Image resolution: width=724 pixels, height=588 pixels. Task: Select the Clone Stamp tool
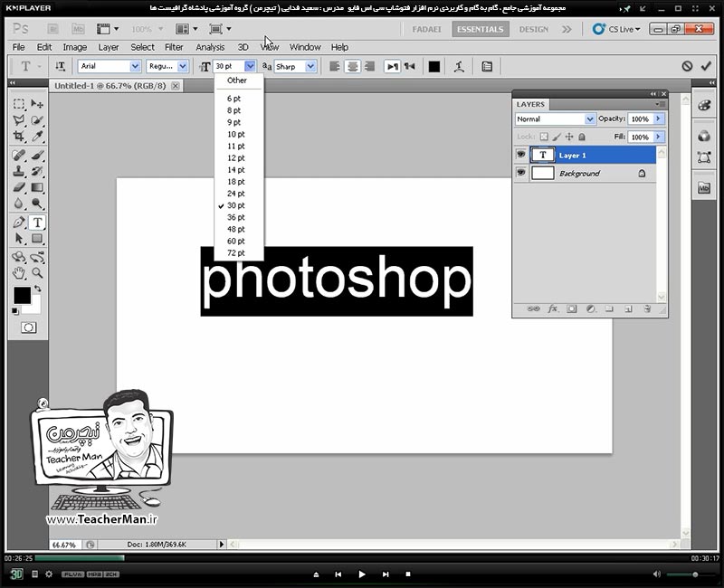click(x=19, y=171)
